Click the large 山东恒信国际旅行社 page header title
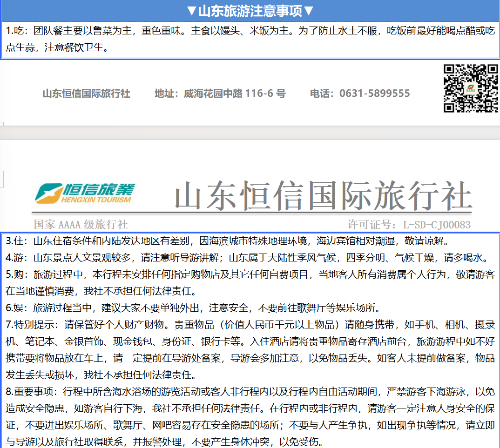Screen dimensions: 500x448 point(323,196)
